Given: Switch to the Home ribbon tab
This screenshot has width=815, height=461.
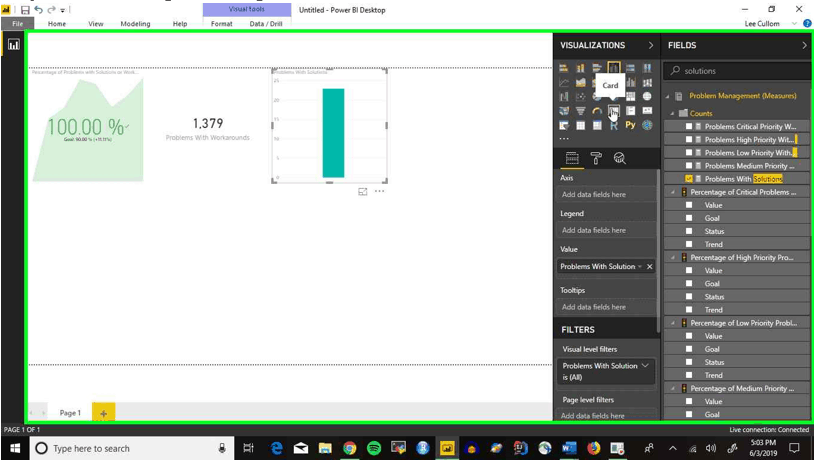Looking at the screenshot, I should click(x=57, y=23).
